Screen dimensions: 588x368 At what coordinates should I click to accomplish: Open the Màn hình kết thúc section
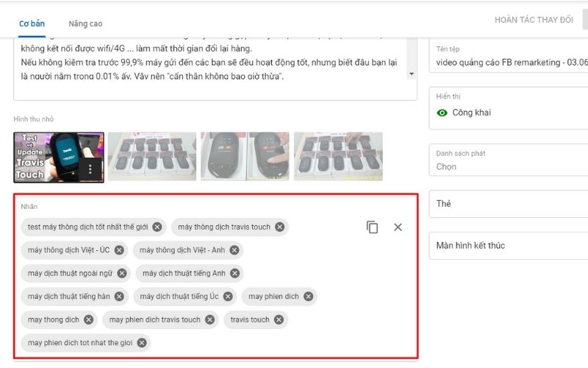[x=509, y=246]
